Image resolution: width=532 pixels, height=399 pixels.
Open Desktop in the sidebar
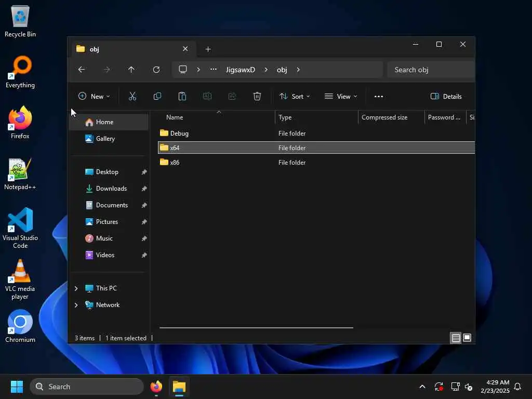(x=109, y=172)
